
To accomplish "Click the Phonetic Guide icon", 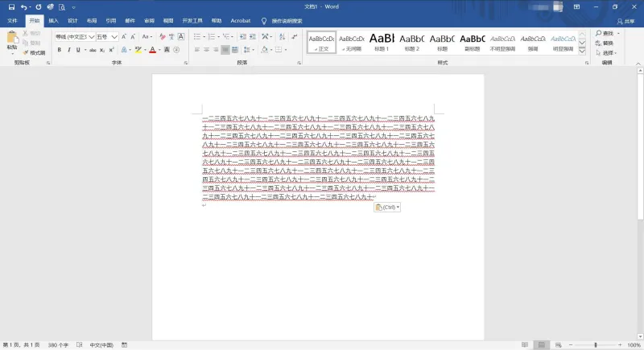I will [x=171, y=37].
